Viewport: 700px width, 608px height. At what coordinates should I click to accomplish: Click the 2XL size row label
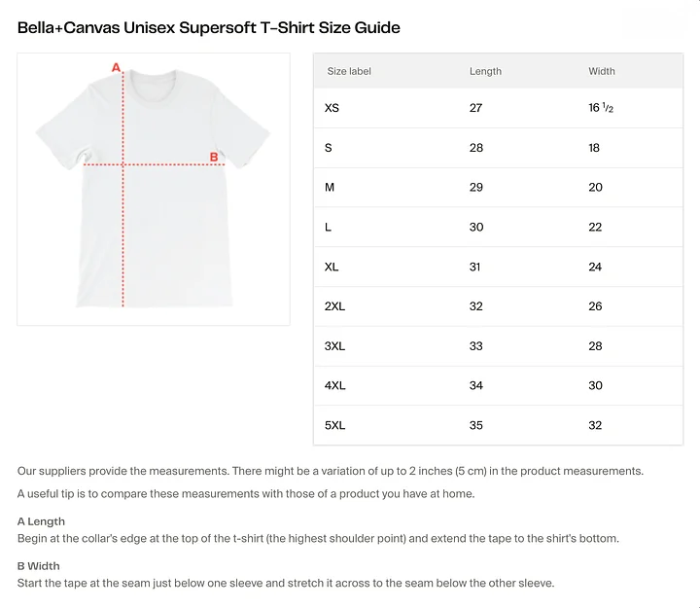(334, 306)
